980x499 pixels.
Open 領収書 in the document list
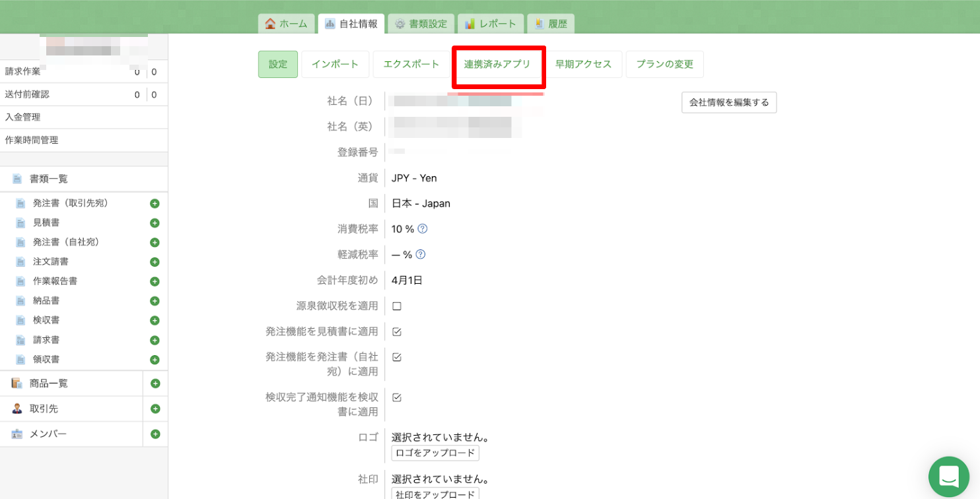tap(46, 360)
